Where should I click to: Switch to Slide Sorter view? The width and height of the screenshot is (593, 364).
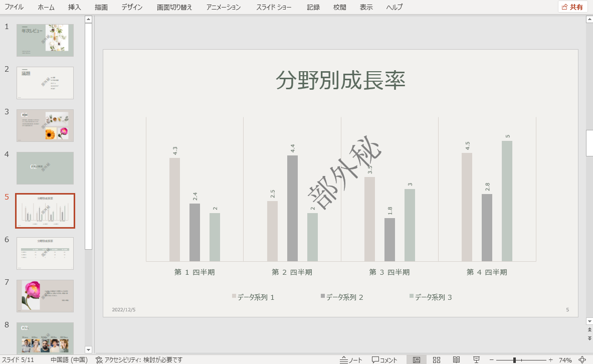pyautogui.click(x=436, y=359)
